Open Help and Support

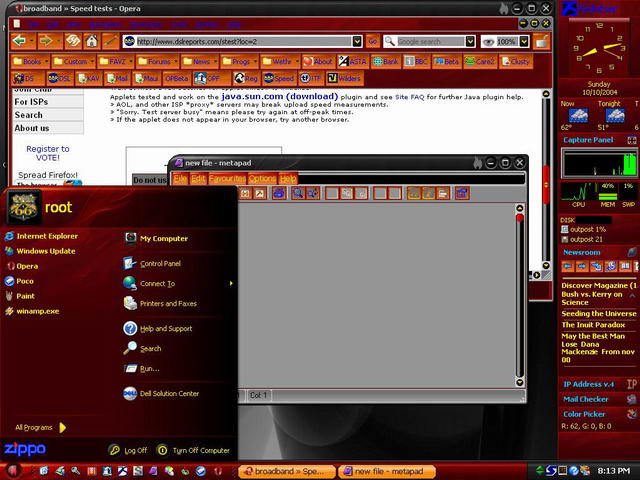[158, 329]
